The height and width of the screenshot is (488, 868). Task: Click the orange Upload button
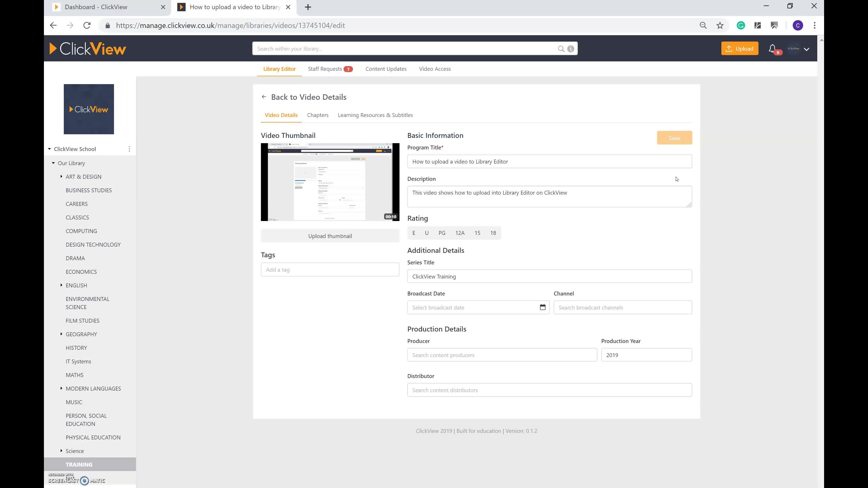tap(740, 49)
